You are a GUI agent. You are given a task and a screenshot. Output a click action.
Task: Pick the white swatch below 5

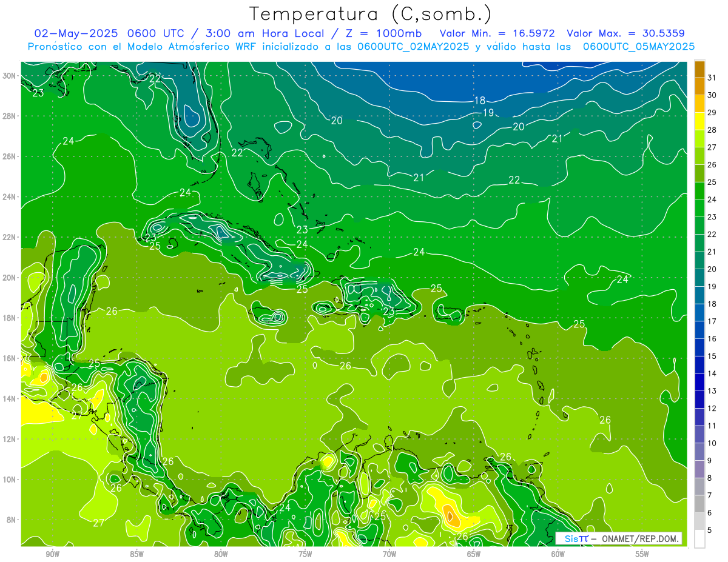coord(700,539)
